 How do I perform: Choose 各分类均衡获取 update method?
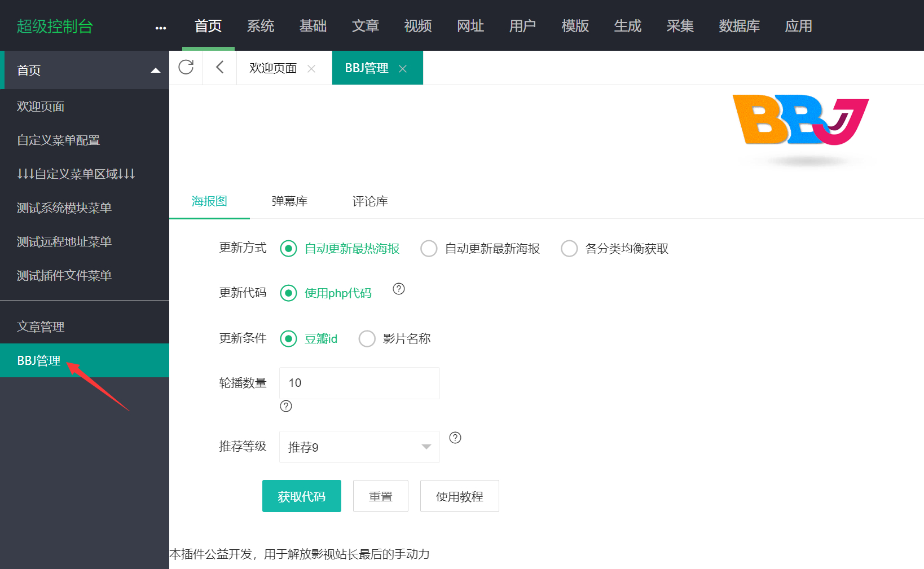(569, 248)
